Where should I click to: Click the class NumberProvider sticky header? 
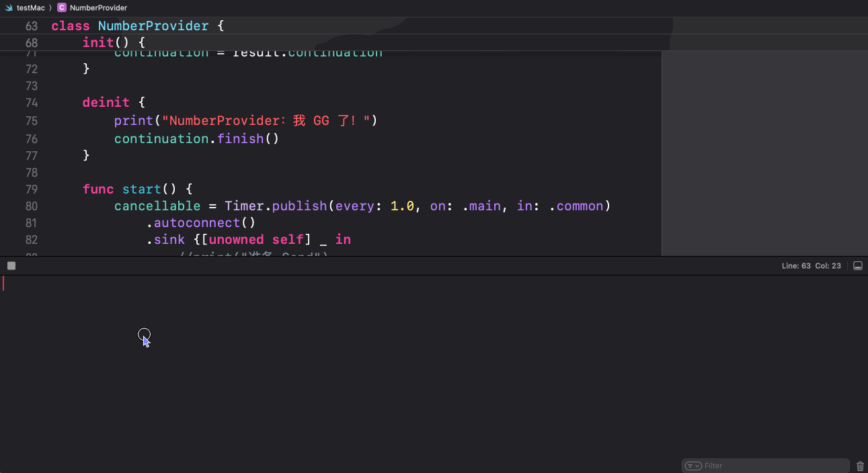point(139,26)
